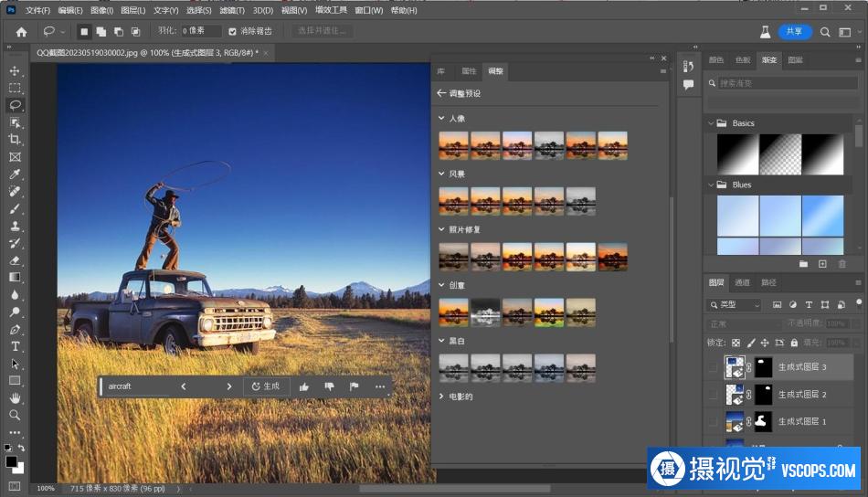868x497 pixels.
Task: Select the Zoom tool in toolbar
Action: click(x=15, y=415)
